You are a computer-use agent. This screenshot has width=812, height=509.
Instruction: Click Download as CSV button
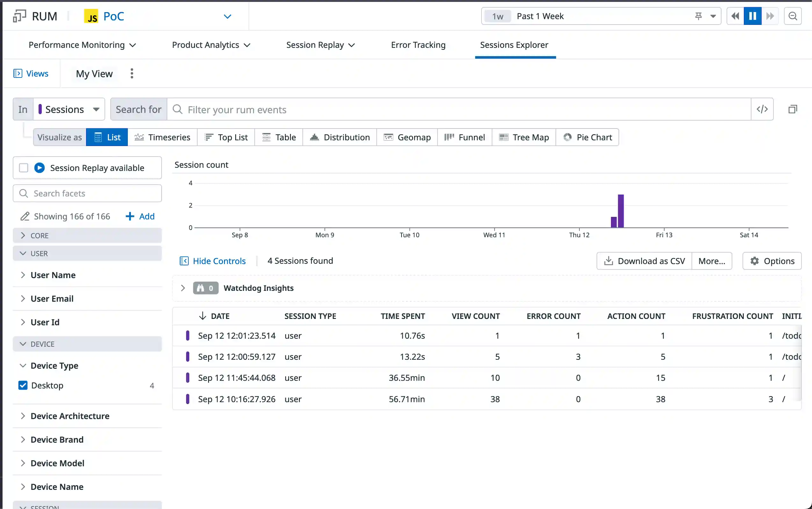644,261
